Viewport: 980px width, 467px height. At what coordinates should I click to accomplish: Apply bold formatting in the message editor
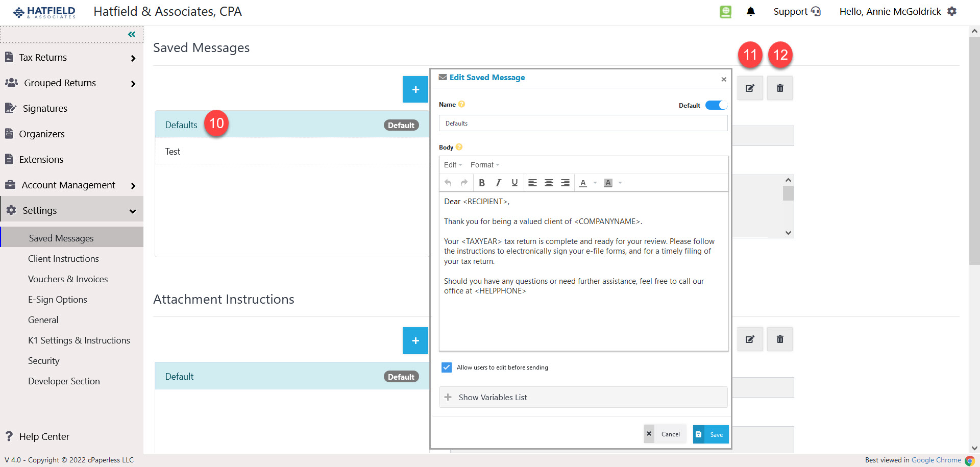point(482,183)
